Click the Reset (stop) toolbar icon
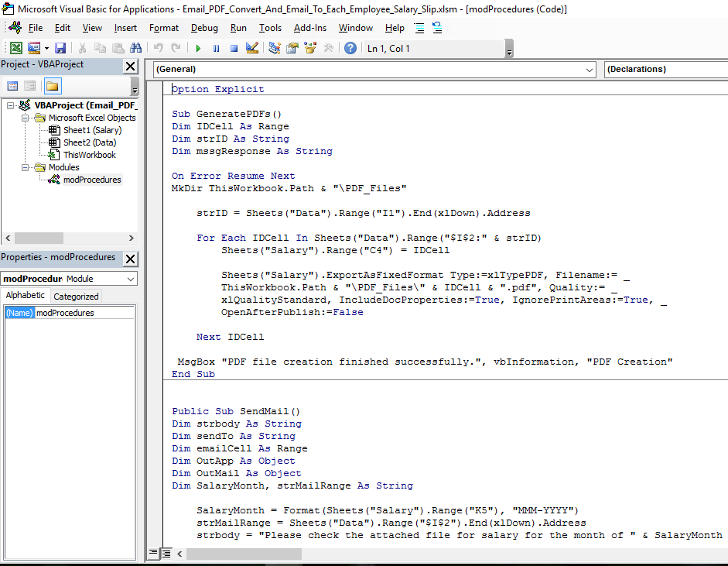This screenshot has height=566, width=728. pyautogui.click(x=233, y=48)
